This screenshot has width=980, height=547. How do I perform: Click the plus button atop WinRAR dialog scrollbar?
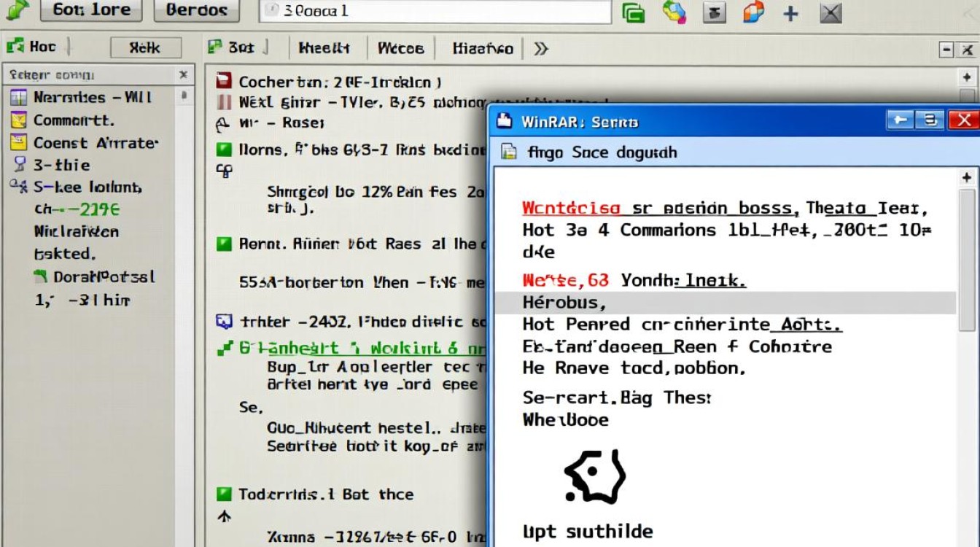pyautogui.click(x=967, y=177)
